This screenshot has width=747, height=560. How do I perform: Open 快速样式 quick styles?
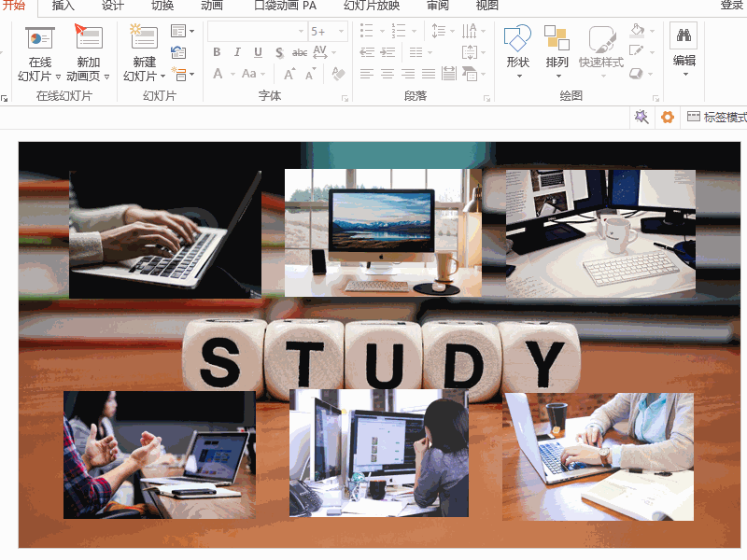601,51
